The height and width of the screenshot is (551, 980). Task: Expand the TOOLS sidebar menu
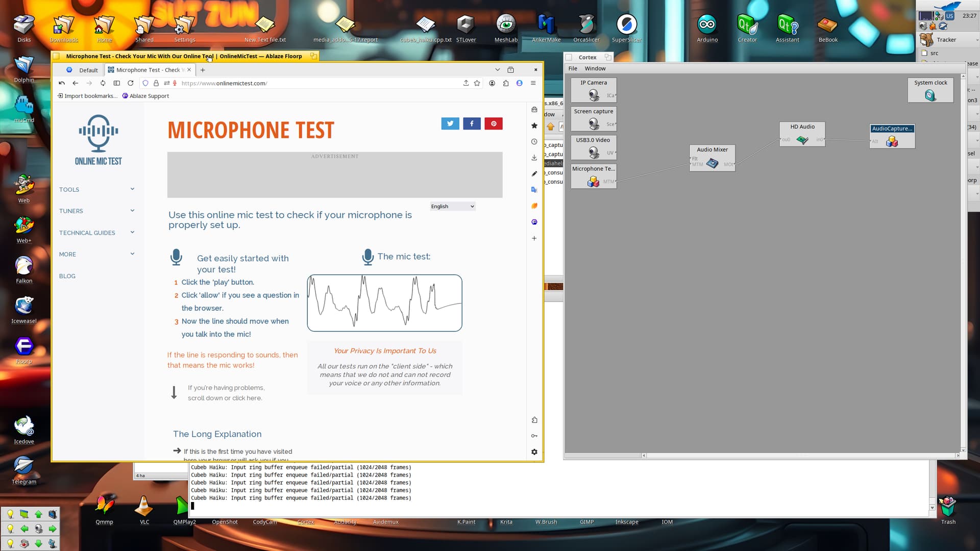point(96,190)
